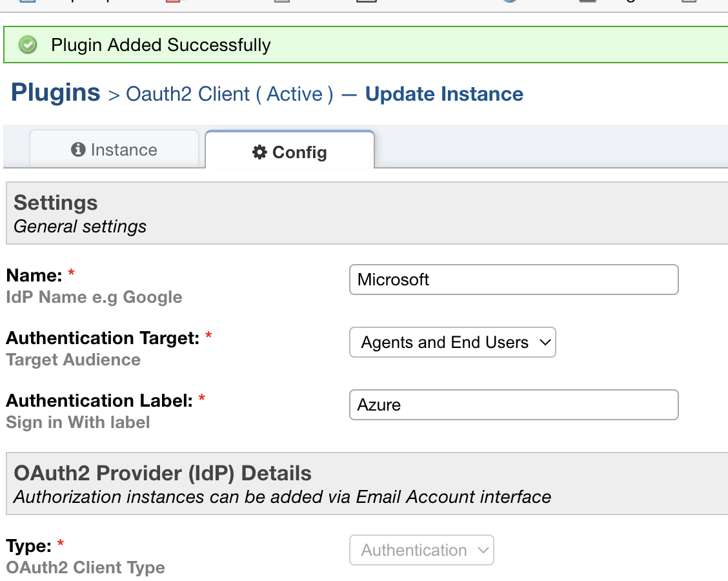This screenshot has width=728, height=581.
Task: Click the Oauth2 Client ( Active ) link
Action: point(226,94)
